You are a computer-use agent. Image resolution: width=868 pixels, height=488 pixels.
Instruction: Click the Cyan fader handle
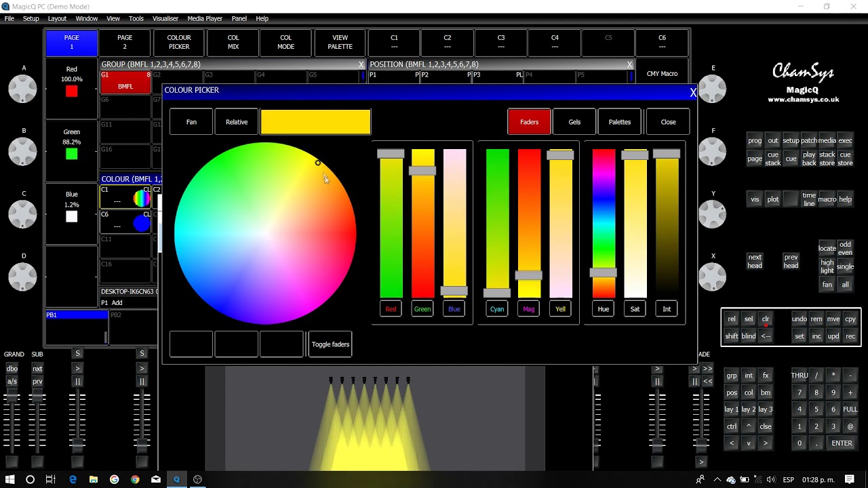pos(496,293)
